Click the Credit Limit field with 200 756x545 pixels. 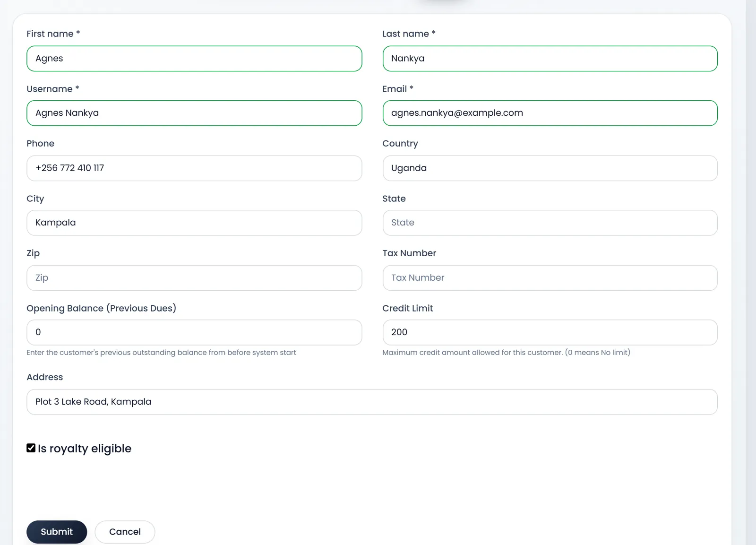coord(550,332)
